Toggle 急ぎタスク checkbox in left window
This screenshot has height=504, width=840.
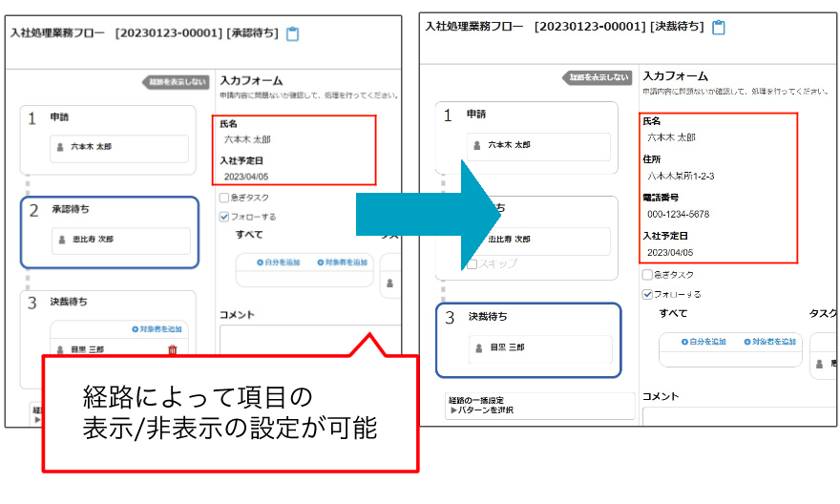tap(224, 198)
